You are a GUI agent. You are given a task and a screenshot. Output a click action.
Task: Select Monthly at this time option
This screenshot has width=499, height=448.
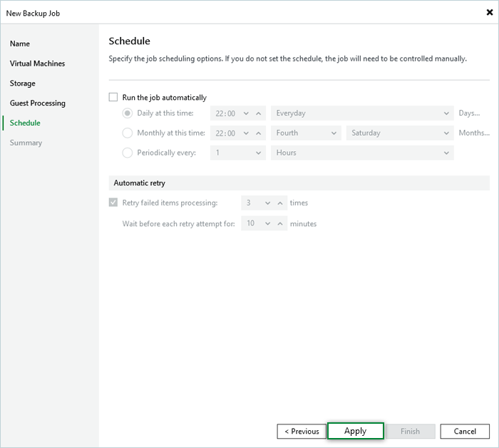(128, 133)
